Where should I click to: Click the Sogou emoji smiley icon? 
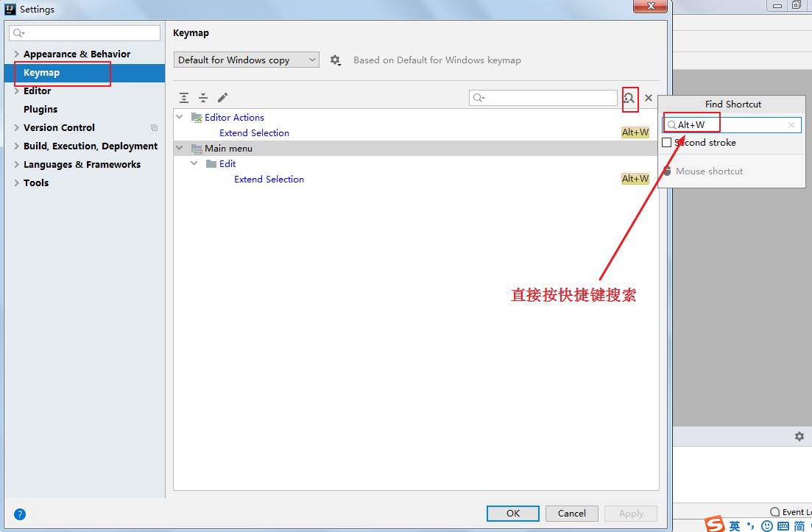(767, 526)
